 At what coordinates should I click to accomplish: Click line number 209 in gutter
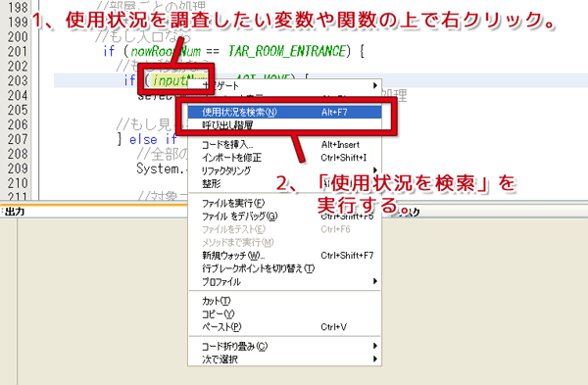(x=18, y=168)
